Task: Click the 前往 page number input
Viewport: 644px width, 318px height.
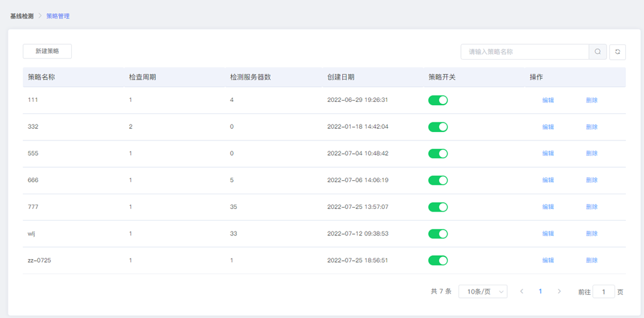Action: pyautogui.click(x=604, y=292)
